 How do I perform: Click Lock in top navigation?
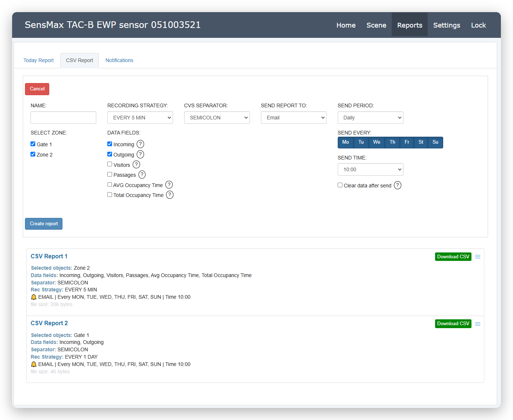click(x=478, y=25)
